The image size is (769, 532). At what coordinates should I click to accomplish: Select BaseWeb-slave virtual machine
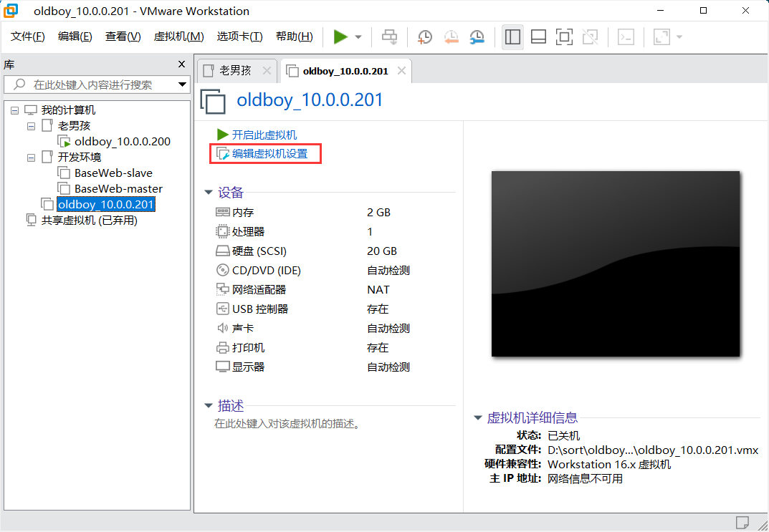[113, 173]
